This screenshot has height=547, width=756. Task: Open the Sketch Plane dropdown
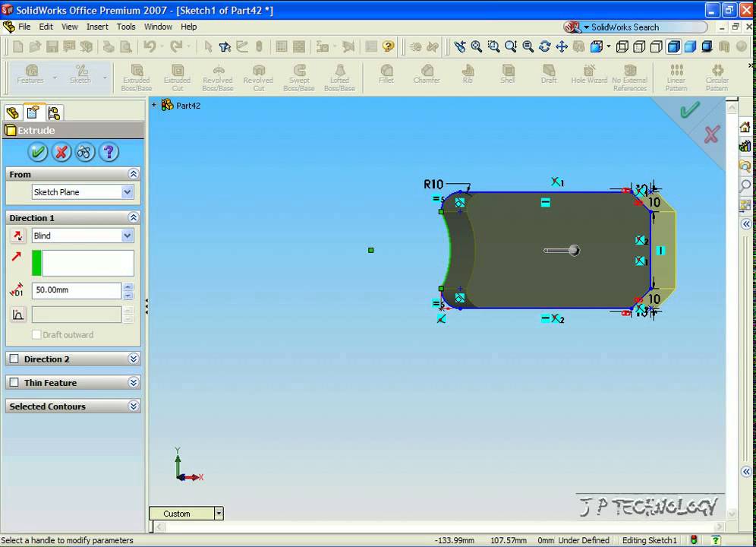(128, 192)
